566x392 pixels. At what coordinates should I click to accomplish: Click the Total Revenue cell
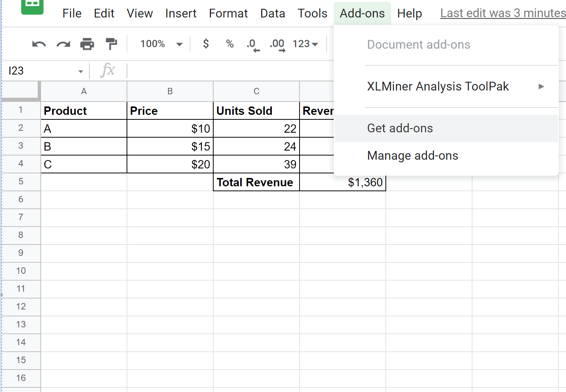[256, 183]
